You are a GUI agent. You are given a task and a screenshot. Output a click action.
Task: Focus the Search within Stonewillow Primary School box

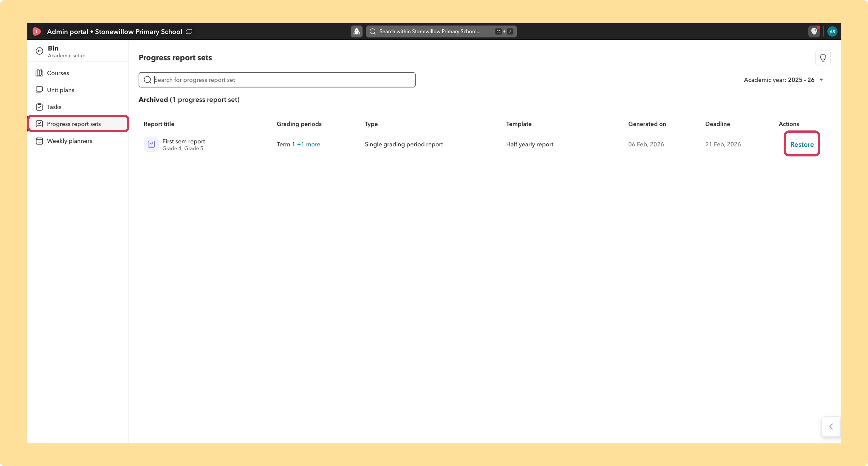(x=441, y=31)
